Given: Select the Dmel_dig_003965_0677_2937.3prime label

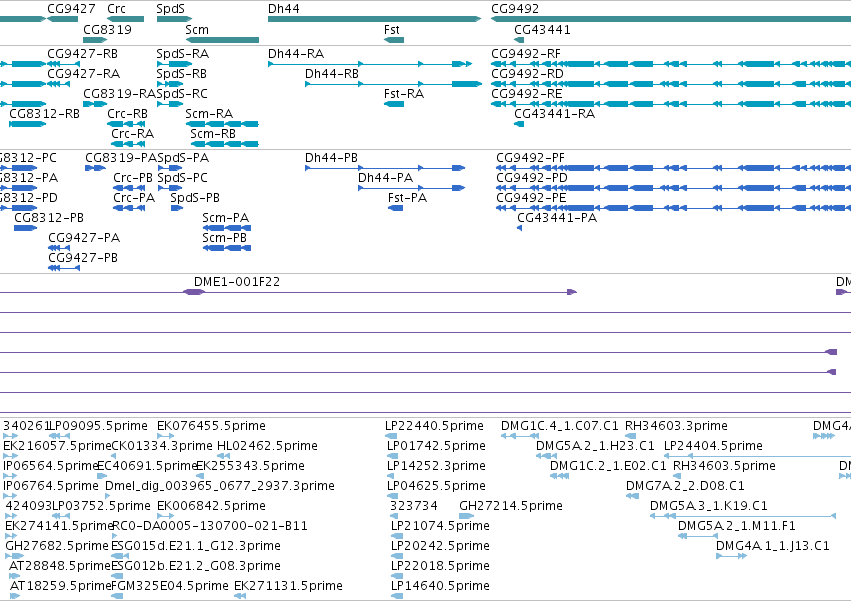Looking at the screenshot, I should coord(220,486).
